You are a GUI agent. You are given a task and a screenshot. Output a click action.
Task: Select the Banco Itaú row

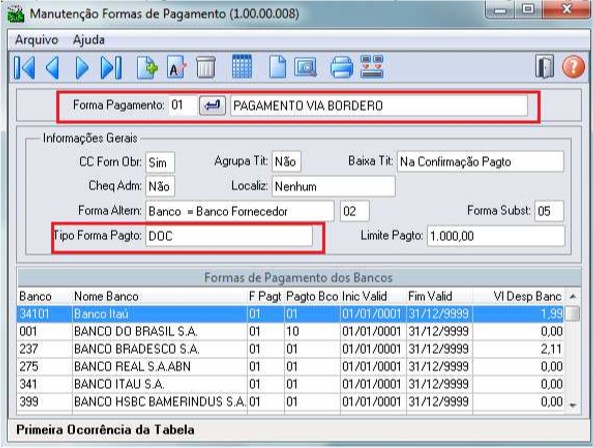[290, 314]
